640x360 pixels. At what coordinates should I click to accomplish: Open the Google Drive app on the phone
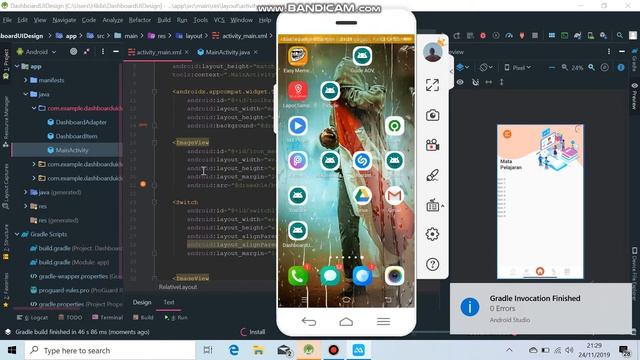(362, 196)
